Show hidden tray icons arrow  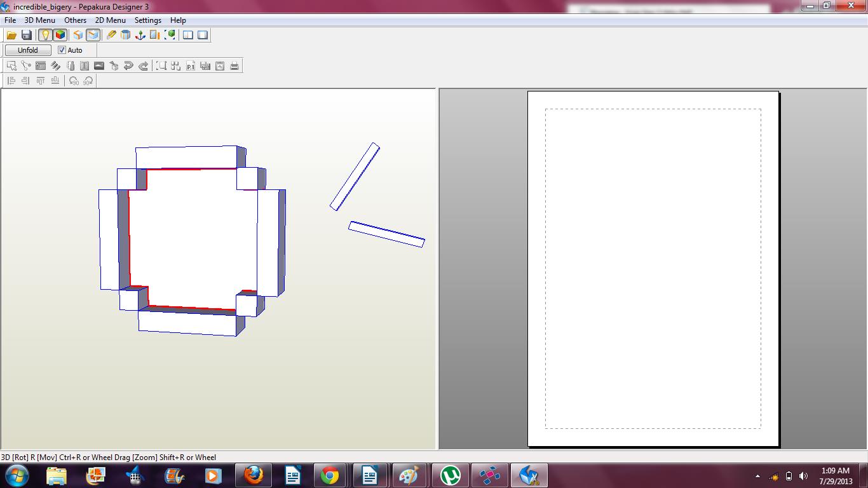(757, 476)
